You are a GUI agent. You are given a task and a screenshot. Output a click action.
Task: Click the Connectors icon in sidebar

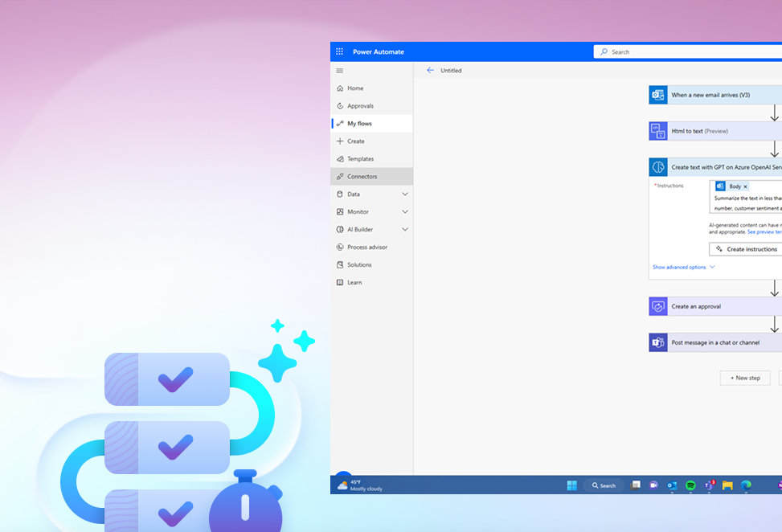340,177
